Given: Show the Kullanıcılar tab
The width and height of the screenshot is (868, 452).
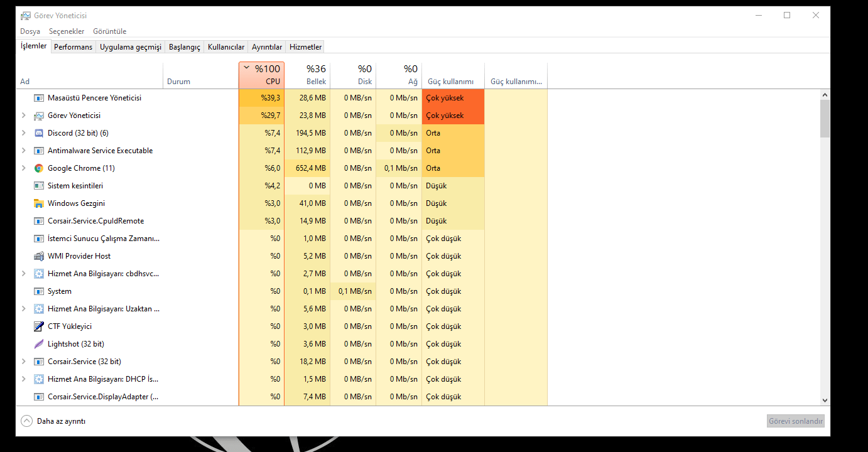Looking at the screenshot, I should click(x=226, y=47).
